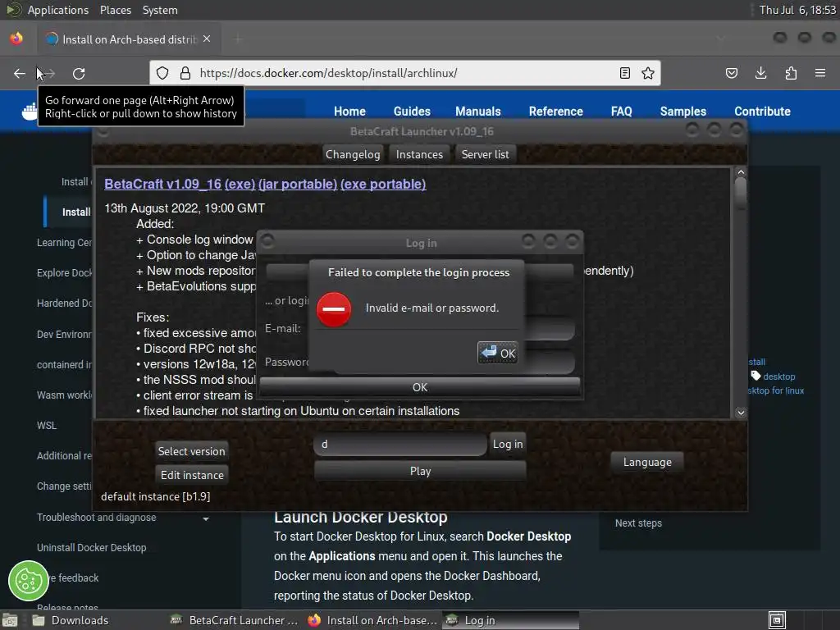This screenshot has height=630, width=840.
Task: Open Contribute in Docker docs nav
Action: tap(762, 112)
